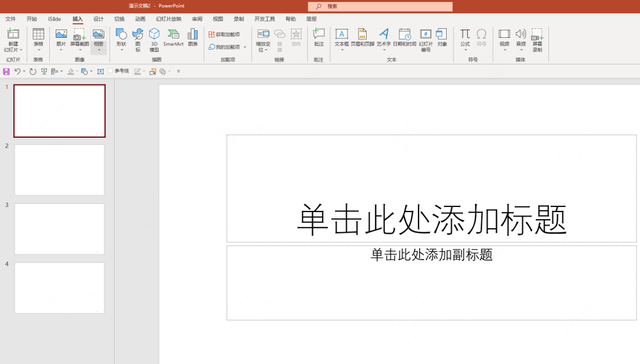Open the View (视图) tab

[x=218, y=19]
